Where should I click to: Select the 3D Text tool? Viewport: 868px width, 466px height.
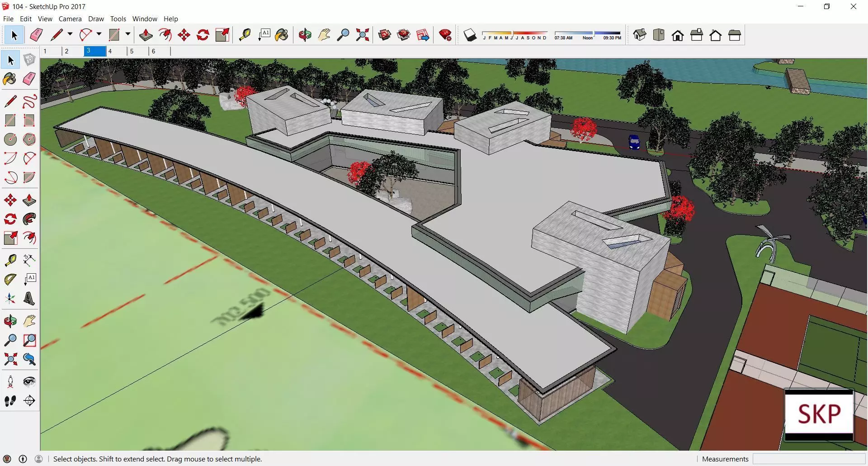[x=29, y=299]
